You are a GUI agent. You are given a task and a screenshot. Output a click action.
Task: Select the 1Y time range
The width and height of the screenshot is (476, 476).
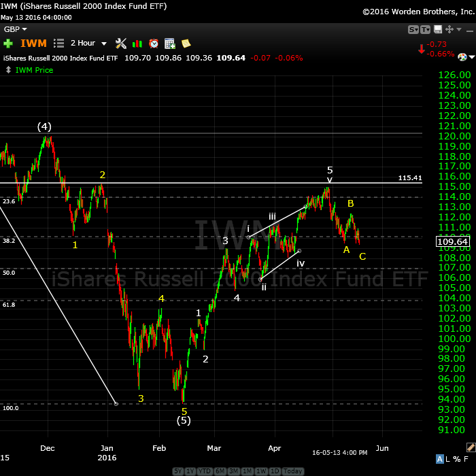pos(190,471)
